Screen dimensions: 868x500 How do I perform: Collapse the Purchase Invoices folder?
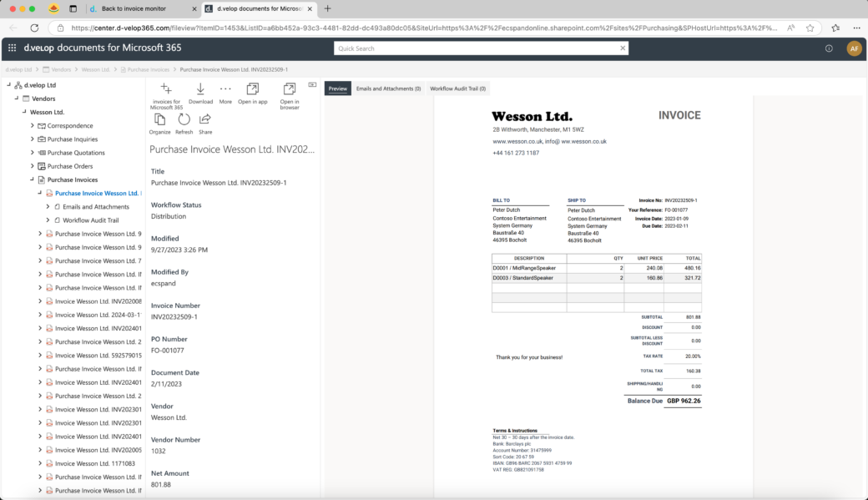(32, 179)
